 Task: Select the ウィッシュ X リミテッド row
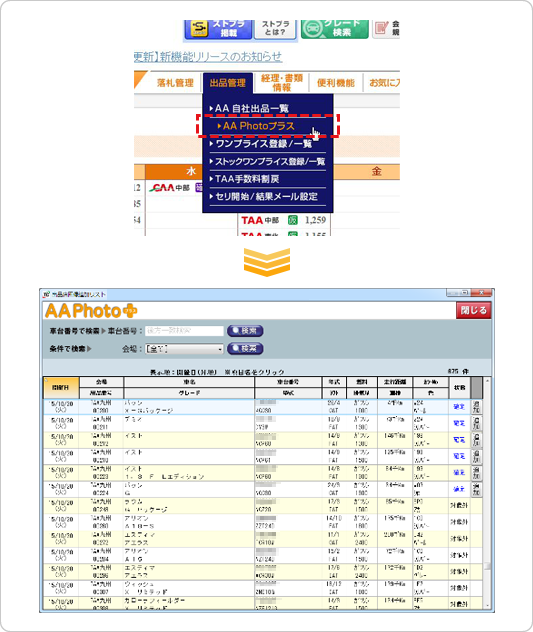tap(262, 588)
